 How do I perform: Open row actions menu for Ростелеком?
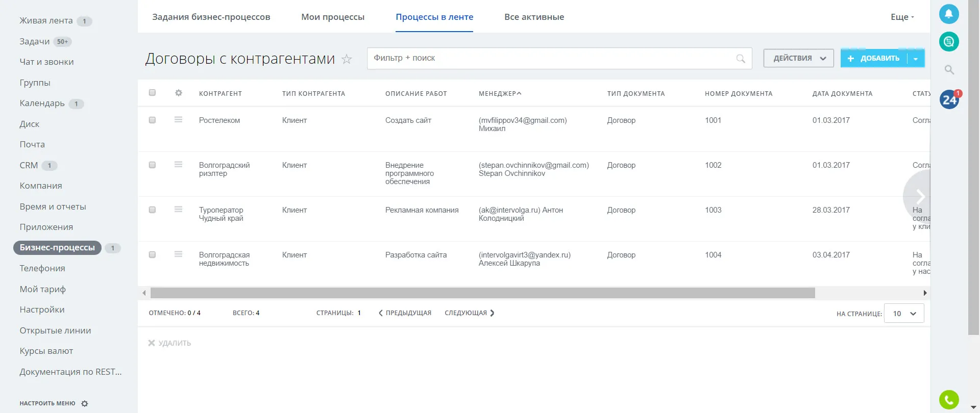pos(178,119)
